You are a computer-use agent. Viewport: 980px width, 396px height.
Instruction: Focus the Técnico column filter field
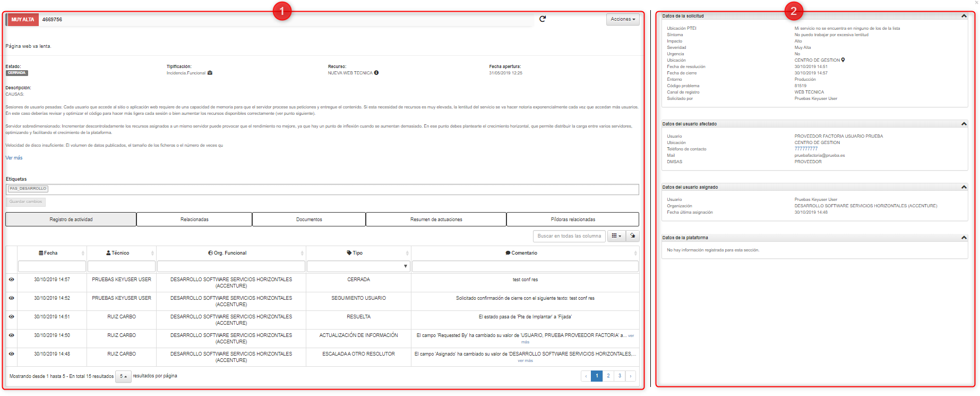(x=121, y=266)
